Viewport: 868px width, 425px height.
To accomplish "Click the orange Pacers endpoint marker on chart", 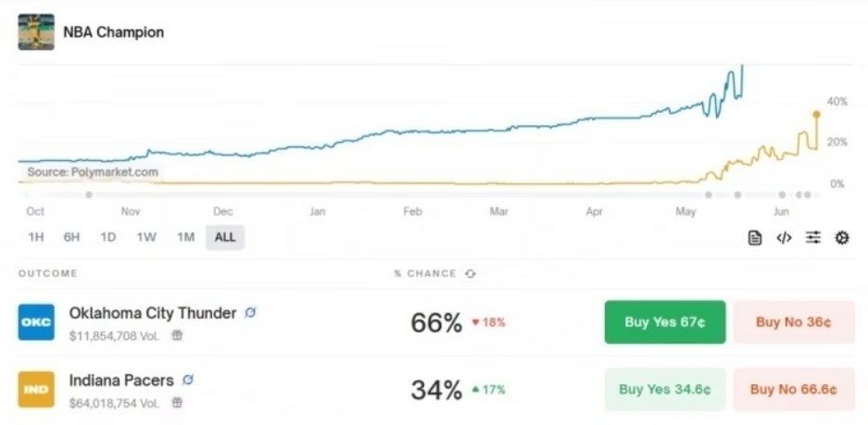I will 816,115.
